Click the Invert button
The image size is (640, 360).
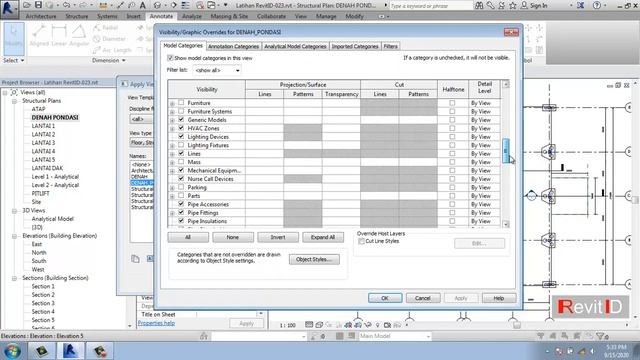[x=278, y=237]
